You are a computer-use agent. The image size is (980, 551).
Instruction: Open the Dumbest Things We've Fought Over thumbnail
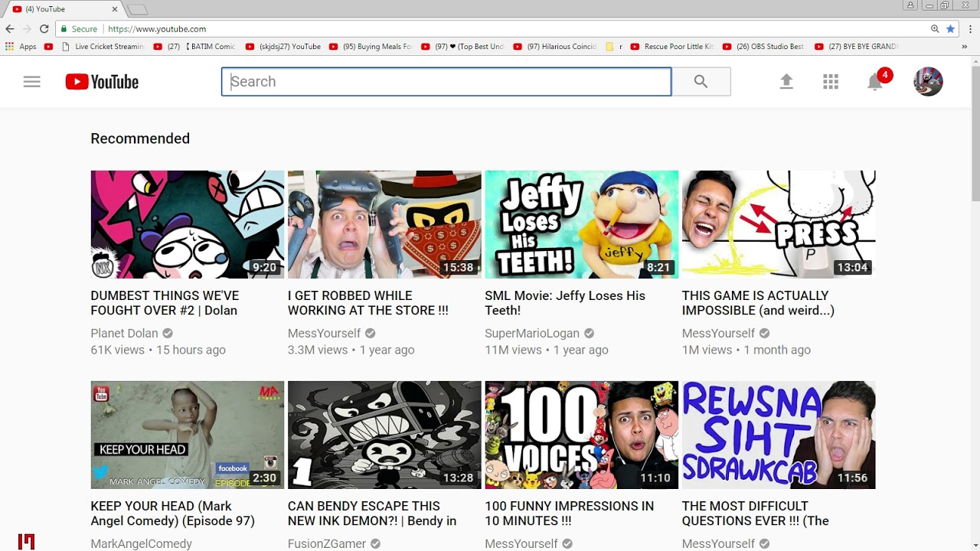pyautogui.click(x=188, y=224)
